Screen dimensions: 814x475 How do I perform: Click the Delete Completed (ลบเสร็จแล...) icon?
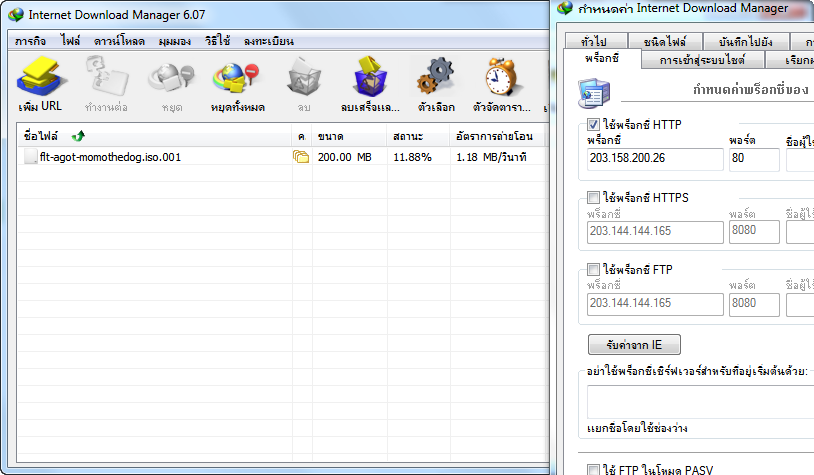tap(370, 77)
